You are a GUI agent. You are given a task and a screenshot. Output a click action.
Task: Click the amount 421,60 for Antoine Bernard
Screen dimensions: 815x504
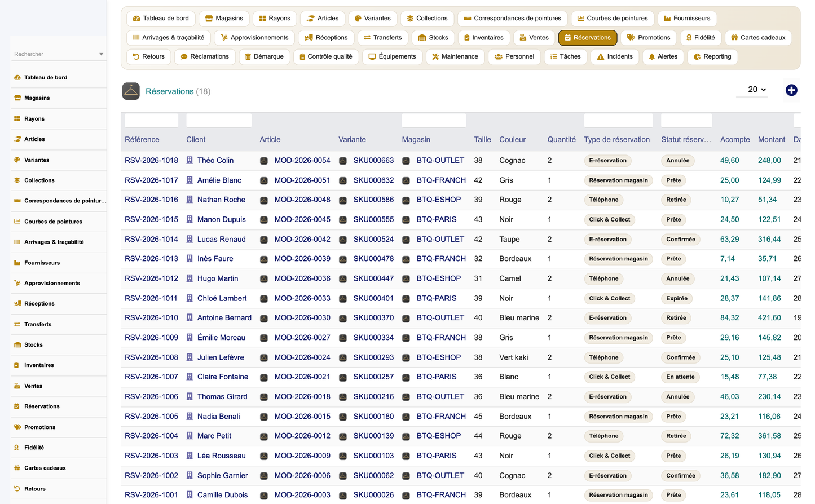tap(769, 318)
